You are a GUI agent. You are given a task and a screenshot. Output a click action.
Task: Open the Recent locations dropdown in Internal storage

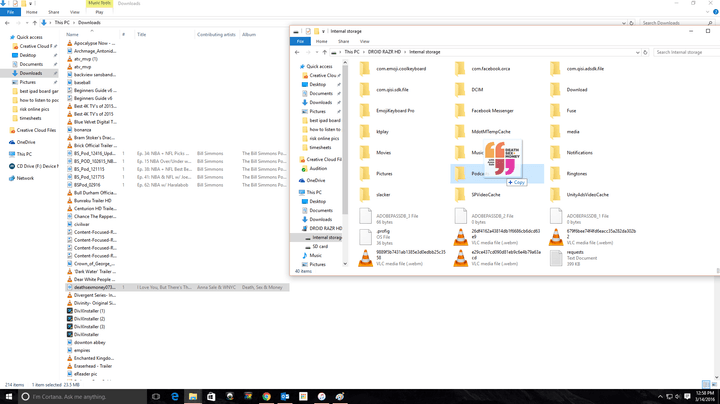coord(317,52)
